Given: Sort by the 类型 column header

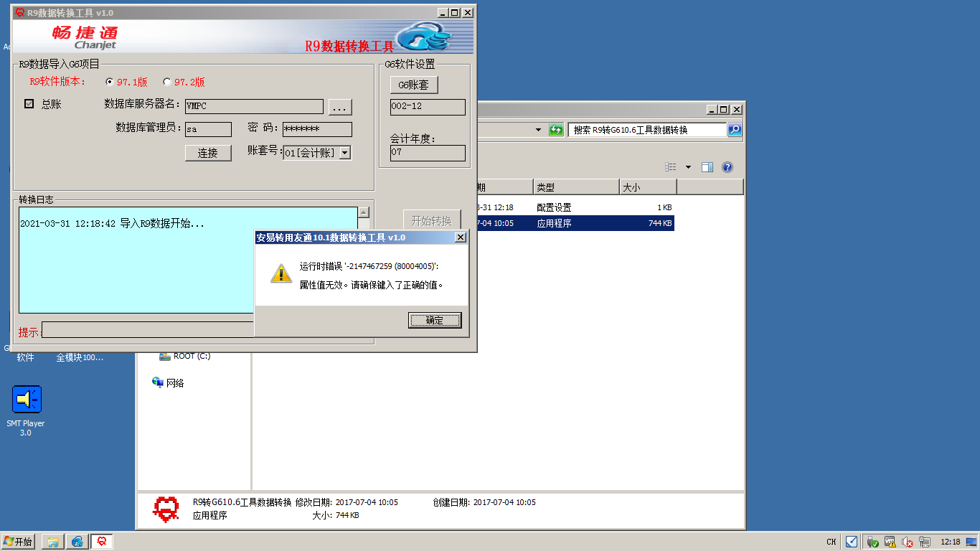Looking at the screenshot, I should (575, 187).
